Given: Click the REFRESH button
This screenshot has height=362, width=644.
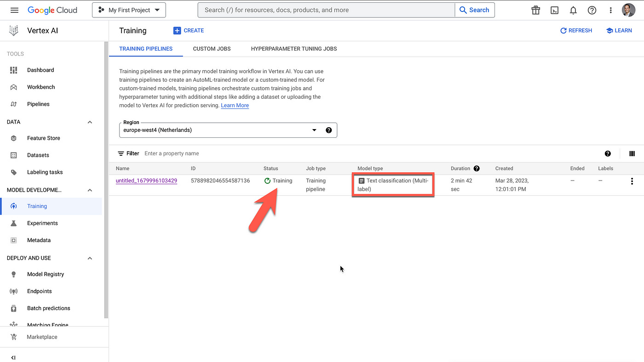Looking at the screenshot, I should 576,30.
